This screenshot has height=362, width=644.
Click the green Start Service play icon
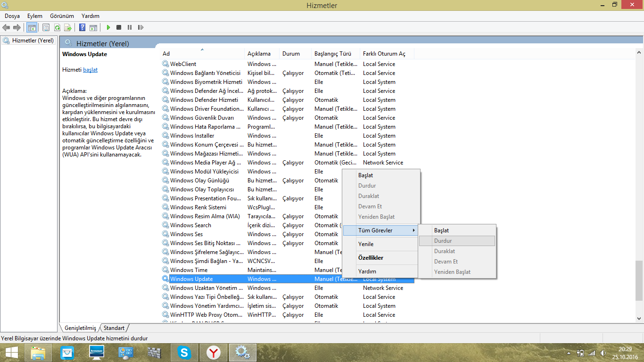[108, 28]
